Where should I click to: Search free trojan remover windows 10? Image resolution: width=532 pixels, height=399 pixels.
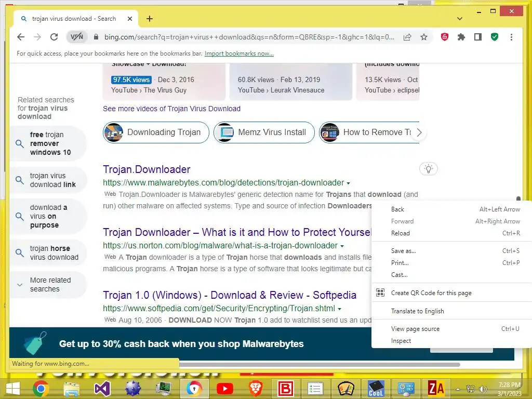tap(48, 143)
